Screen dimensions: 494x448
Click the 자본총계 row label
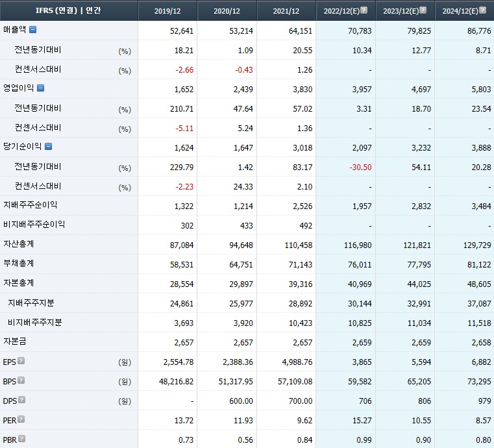tap(19, 283)
